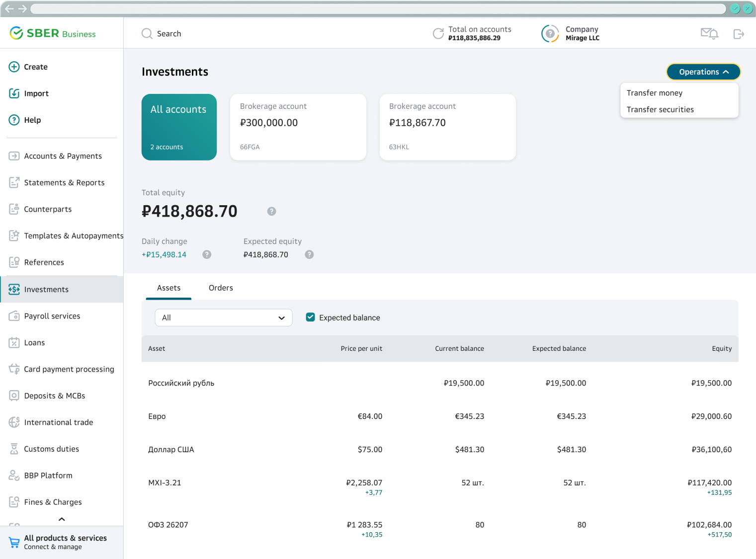The height and width of the screenshot is (559, 756).
Task: Uncheck the Expected balance checkbox
Action: click(x=311, y=317)
